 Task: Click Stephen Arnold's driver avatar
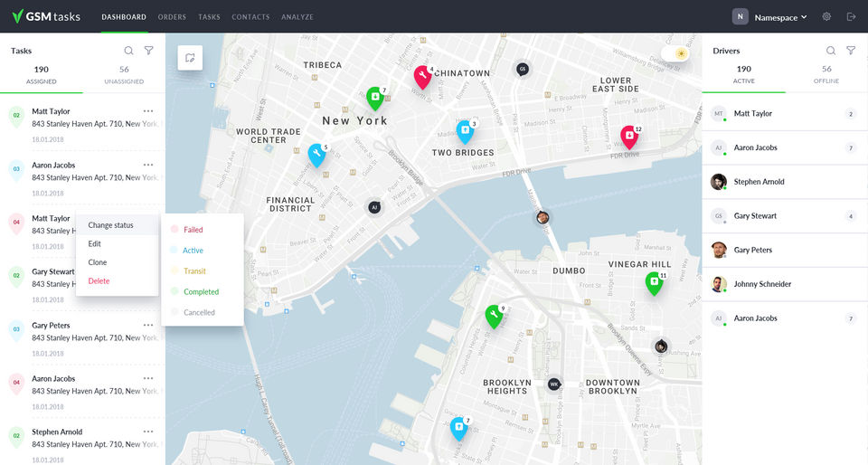point(719,182)
